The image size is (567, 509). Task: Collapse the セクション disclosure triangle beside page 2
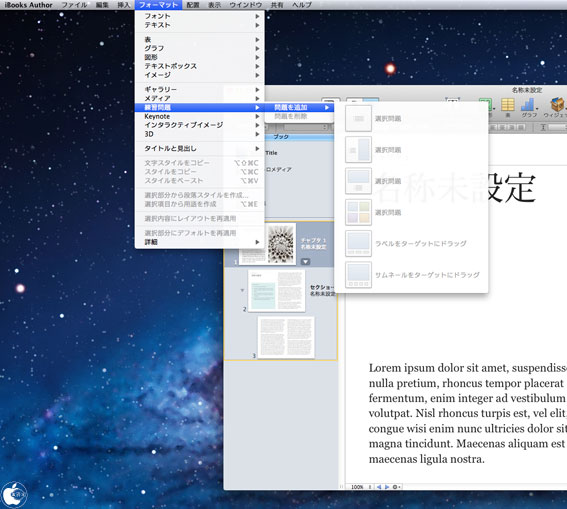242,290
